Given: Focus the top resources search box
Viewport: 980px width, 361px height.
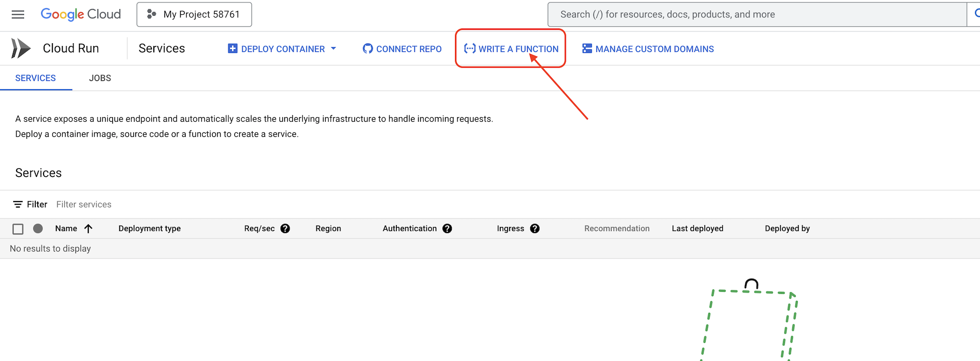Looking at the screenshot, I should coord(755,15).
